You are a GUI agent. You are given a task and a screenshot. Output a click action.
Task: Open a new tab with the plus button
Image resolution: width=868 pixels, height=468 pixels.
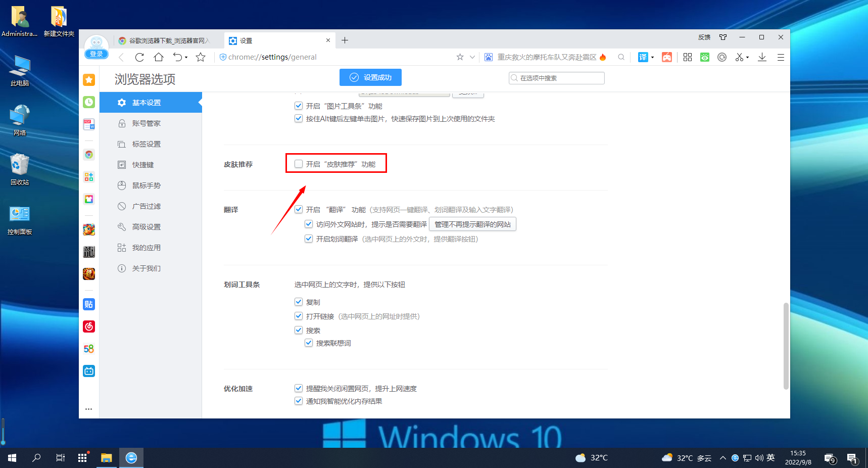(345, 40)
